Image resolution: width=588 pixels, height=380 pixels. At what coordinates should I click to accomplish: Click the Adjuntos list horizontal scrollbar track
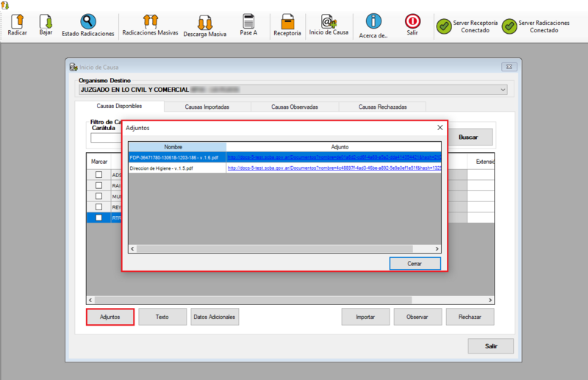pyautogui.click(x=274, y=248)
